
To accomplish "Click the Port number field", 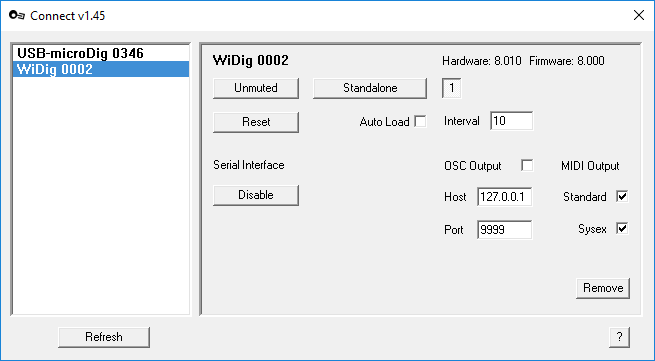I will click(x=505, y=230).
